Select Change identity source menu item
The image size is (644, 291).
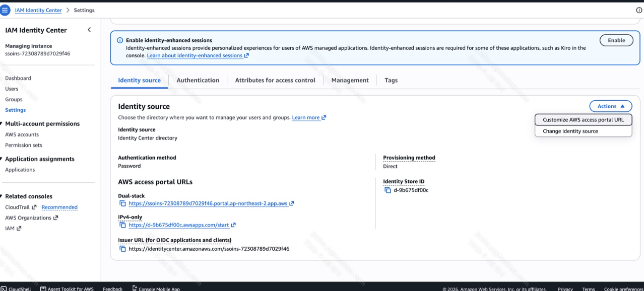[583, 131]
